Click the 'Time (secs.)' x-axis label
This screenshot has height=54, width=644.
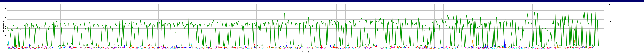pyautogui.click(x=305, y=52)
